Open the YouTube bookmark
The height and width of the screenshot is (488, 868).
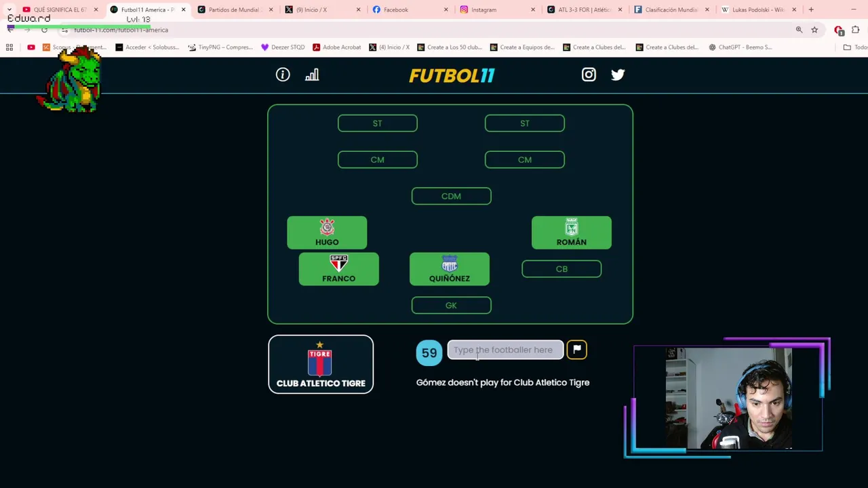tap(31, 47)
